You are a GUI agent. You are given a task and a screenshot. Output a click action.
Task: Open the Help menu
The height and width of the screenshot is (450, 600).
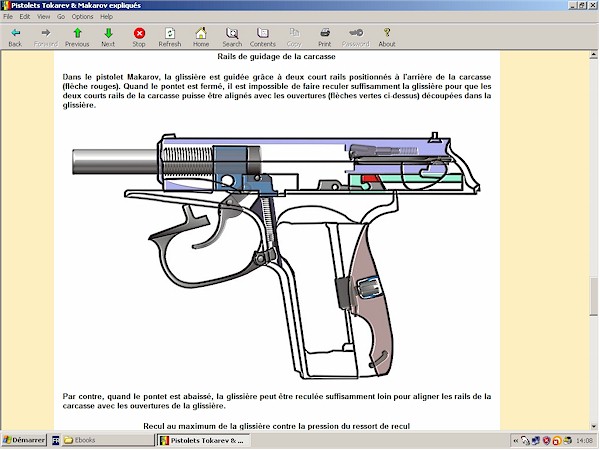106,16
